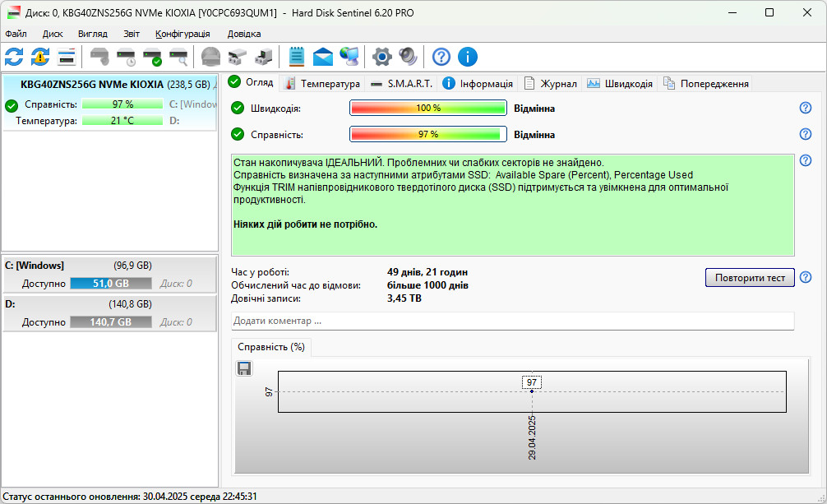
Task: Select the C: [Windows] partition entry
Action: [109, 275]
